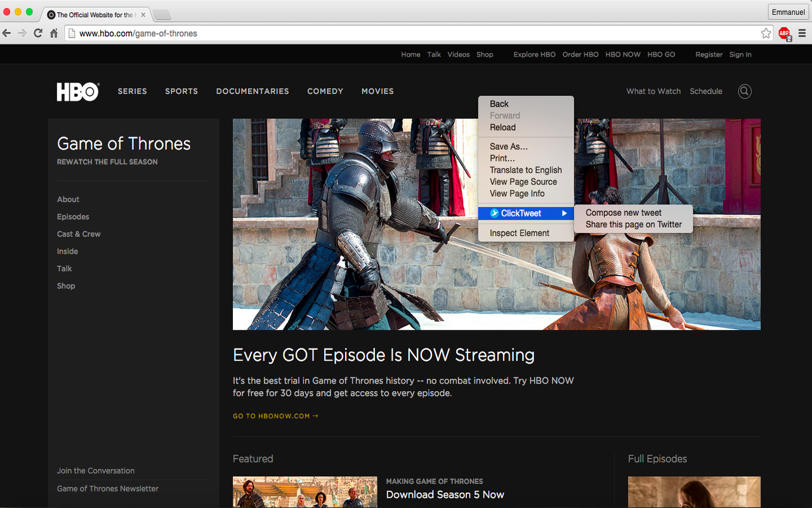Screen dimensions: 812x508
Task: Click the Schedule link
Action: [x=706, y=91]
